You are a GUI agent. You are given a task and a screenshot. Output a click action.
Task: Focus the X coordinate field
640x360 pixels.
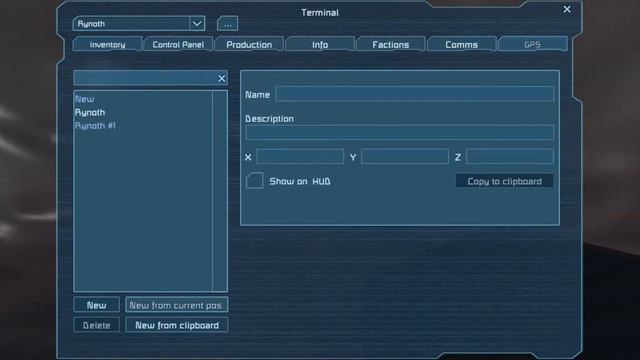(x=300, y=157)
